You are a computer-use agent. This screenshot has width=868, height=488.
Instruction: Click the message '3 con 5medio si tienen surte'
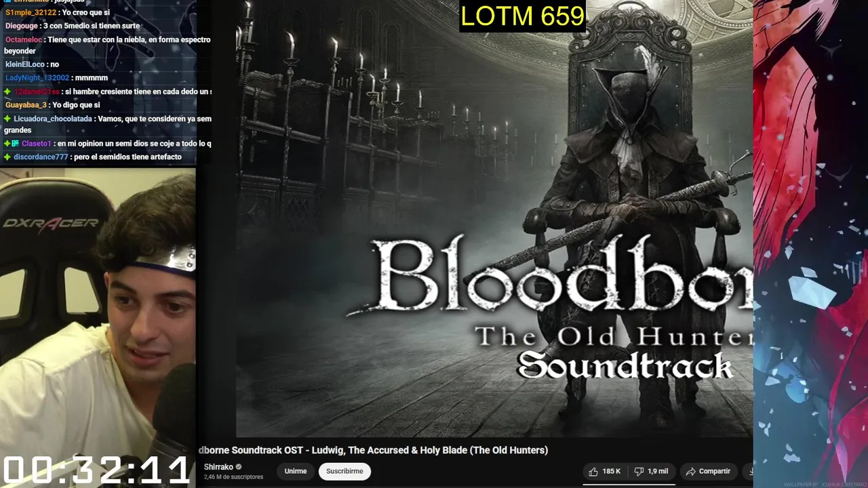tap(92, 26)
